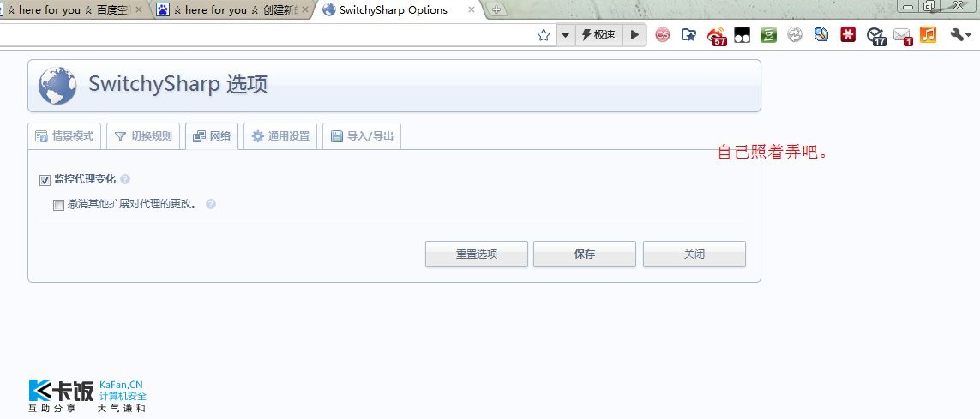Click help icon next to 撤消其他扩展对代理的更改
Viewport: 980px width, 419px height.
tap(211, 204)
